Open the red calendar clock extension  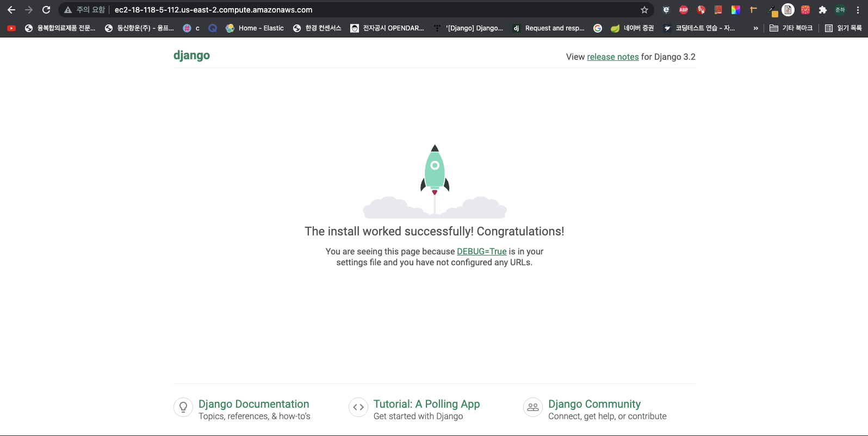805,10
